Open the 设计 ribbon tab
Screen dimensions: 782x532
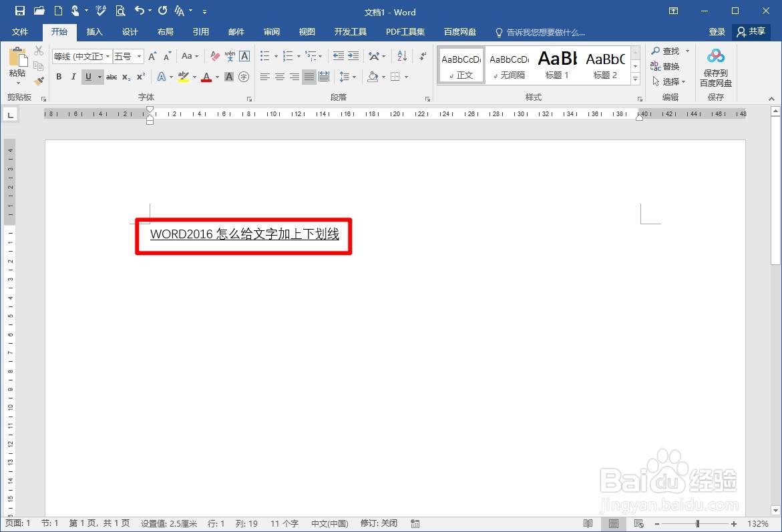coord(130,31)
